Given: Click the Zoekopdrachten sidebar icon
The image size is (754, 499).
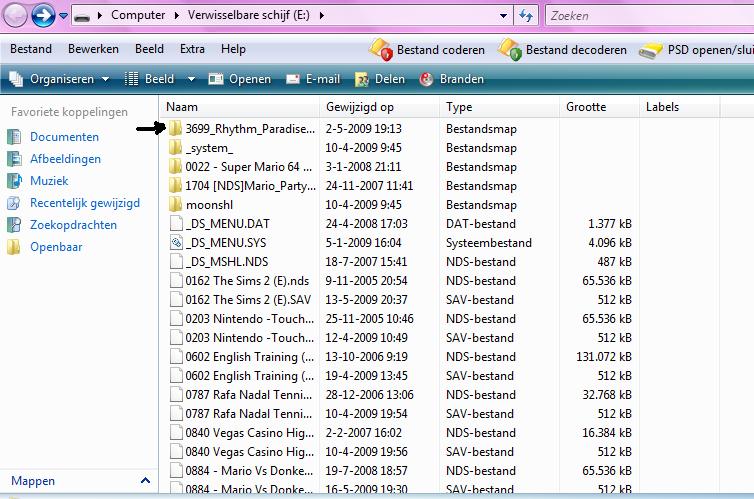Looking at the screenshot, I should pos(14,225).
